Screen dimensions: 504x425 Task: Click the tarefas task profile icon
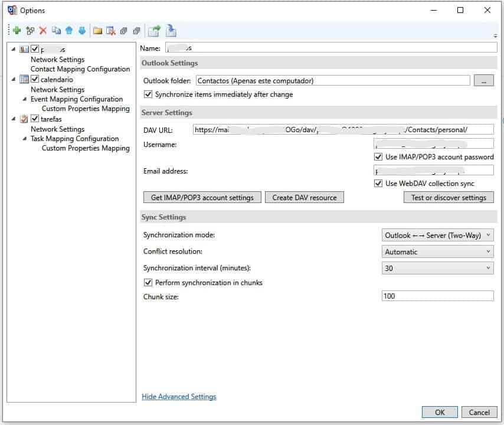24,119
